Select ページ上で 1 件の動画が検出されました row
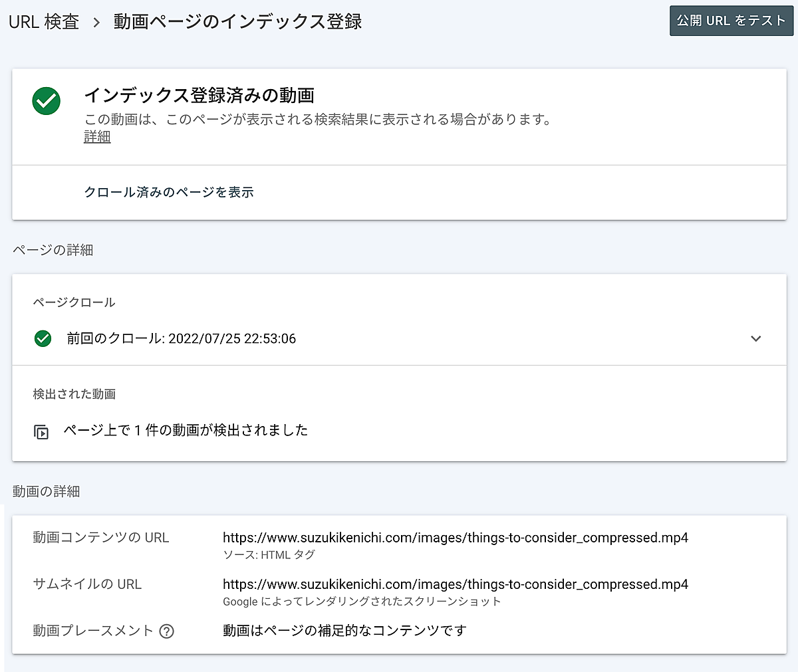The width and height of the screenshot is (798, 672). click(x=186, y=430)
